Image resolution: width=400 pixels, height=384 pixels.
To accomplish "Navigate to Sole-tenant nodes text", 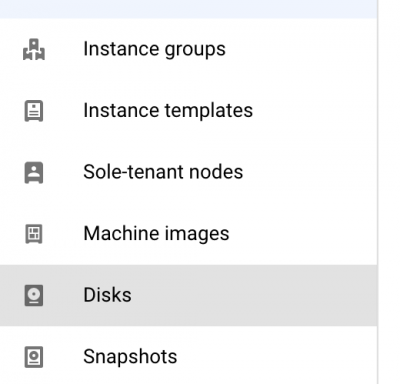I will point(163,172).
